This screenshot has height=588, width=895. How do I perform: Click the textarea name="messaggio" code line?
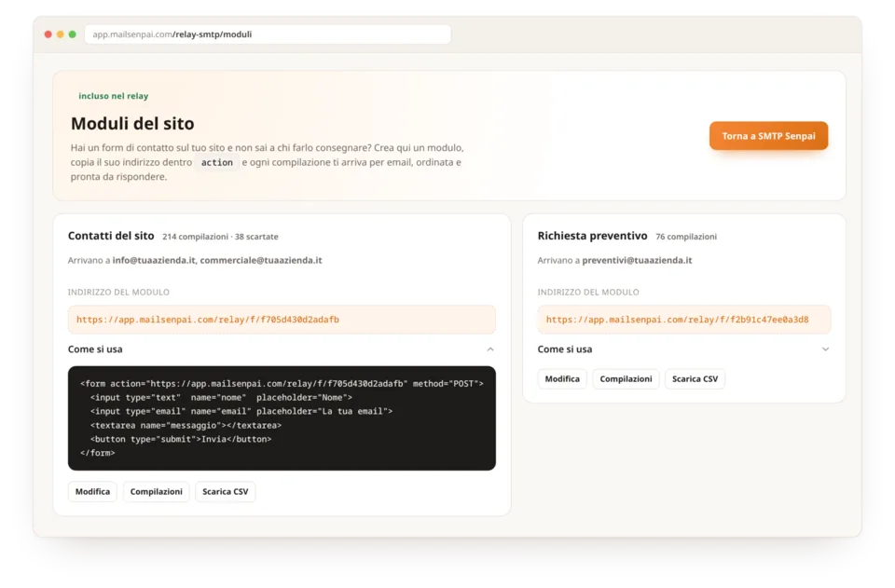[x=186, y=426]
